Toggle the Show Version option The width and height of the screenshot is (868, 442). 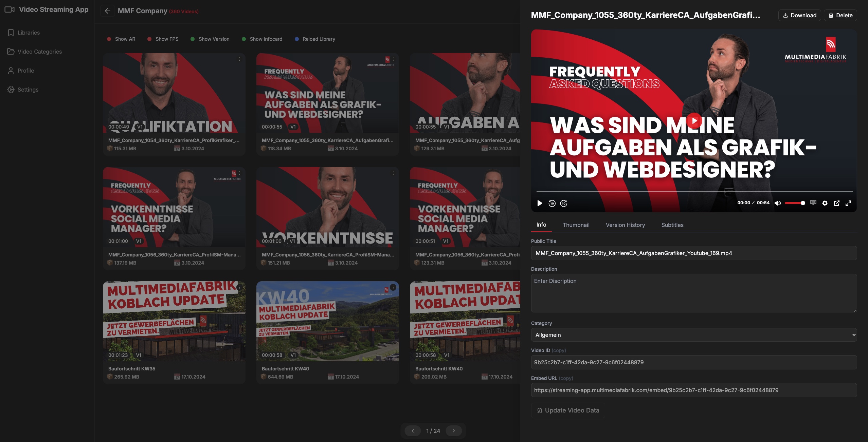pos(210,39)
